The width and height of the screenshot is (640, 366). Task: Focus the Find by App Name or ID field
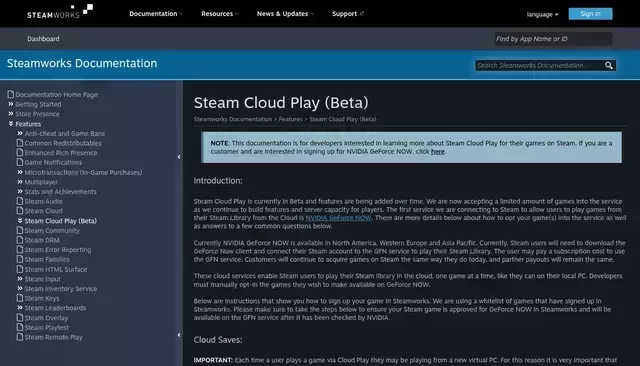click(553, 39)
